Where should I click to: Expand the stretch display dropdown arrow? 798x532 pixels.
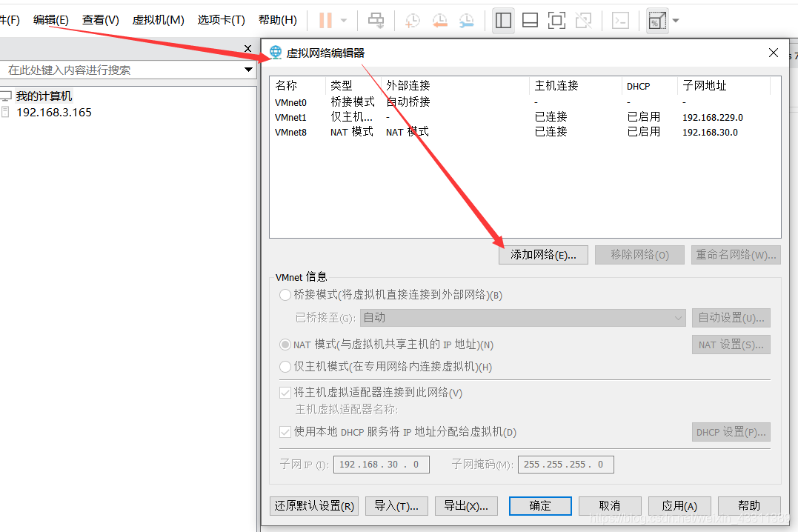point(676,21)
